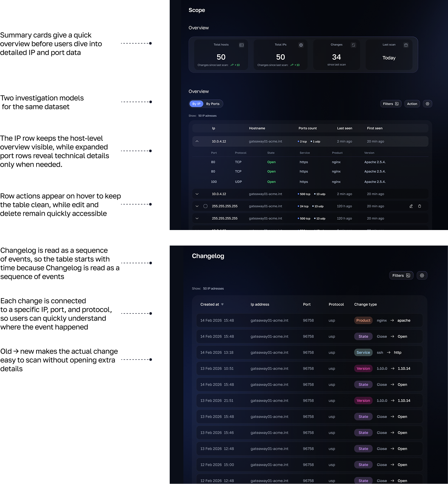Click the Ports count column header

pyautogui.click(x=308, y=128)
